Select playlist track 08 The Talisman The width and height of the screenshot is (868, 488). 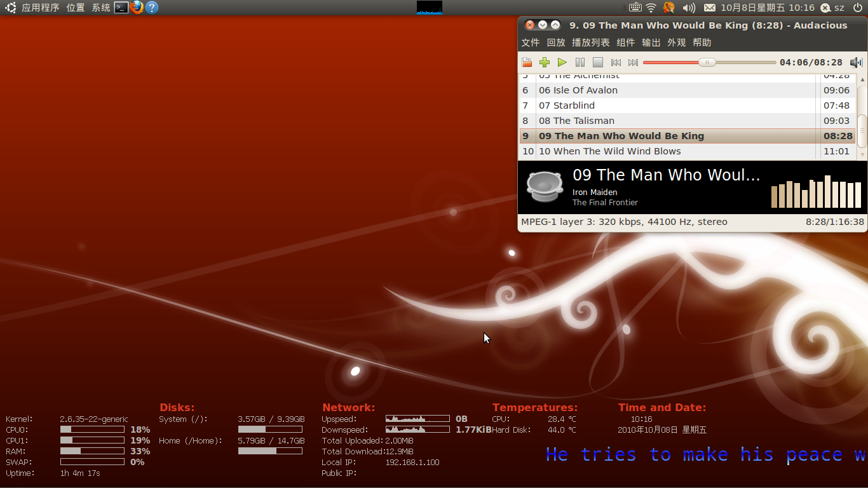[688, 121]
